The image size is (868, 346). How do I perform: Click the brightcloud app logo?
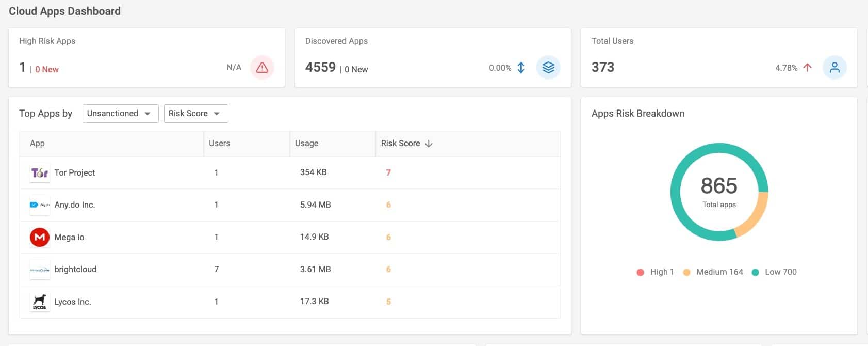[40, 270]
